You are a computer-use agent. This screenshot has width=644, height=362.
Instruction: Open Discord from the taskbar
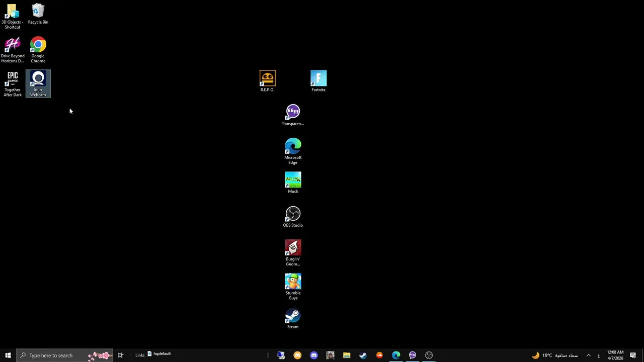314,355
